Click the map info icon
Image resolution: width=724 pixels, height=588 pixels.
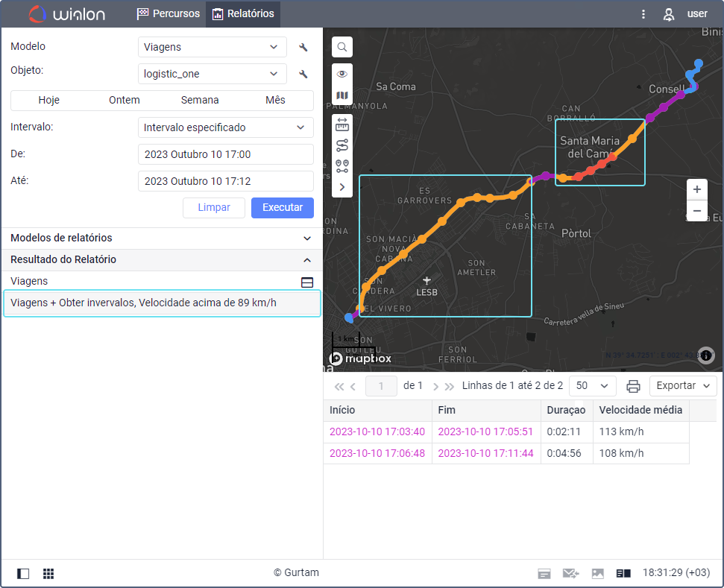[x=706, y=355]
